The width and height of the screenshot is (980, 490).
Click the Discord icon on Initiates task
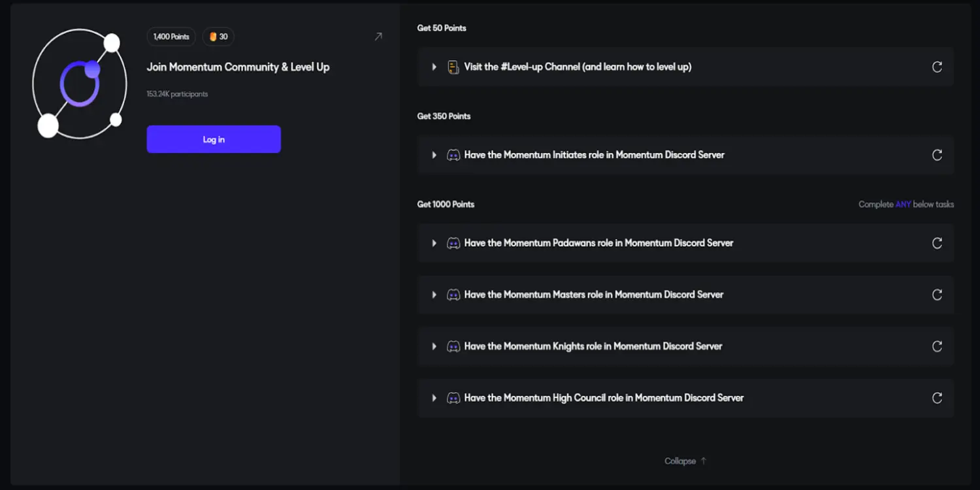[x=453, y=155]
